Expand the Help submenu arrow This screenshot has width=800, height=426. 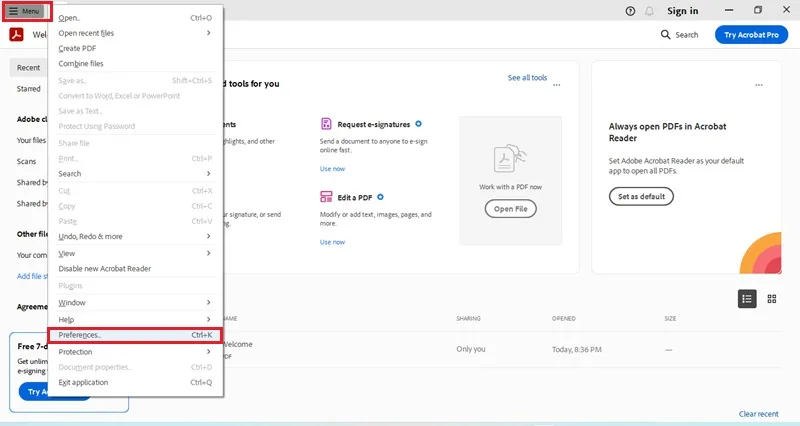pyautogui.click(x=208, y=319)
